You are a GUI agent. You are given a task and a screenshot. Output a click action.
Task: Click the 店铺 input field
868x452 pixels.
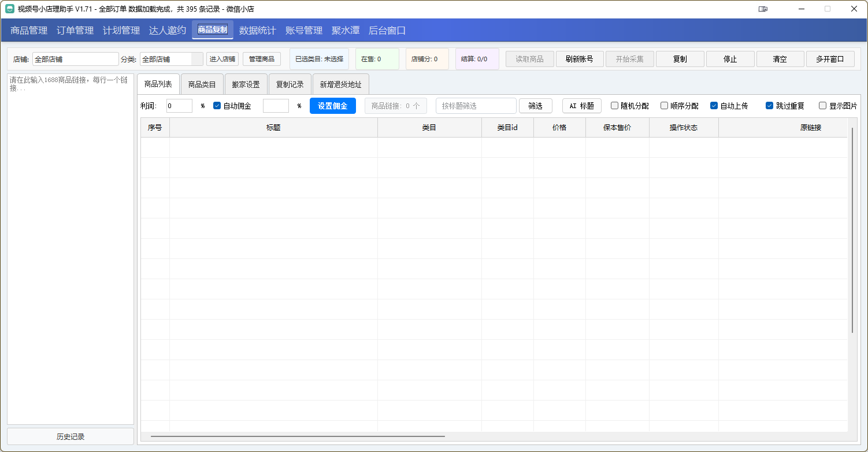tap(76, 59)
